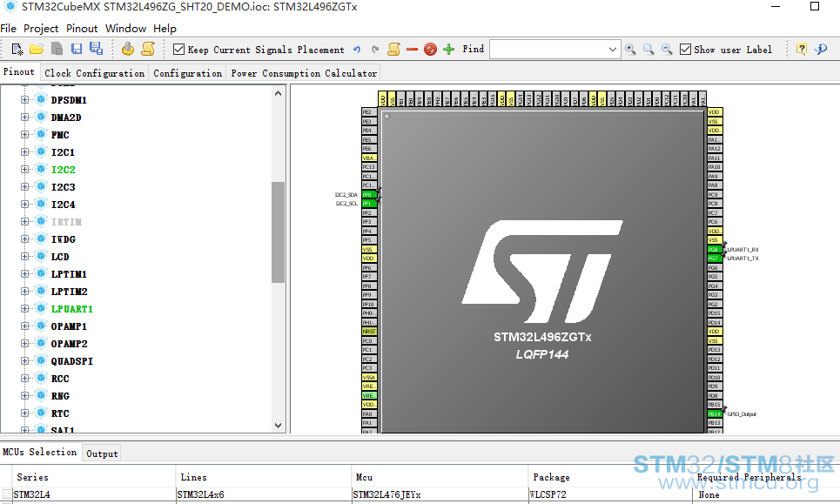Toggle Keep Current Signals Placement checkbox

pyautogui.click(x=179, y=50)
